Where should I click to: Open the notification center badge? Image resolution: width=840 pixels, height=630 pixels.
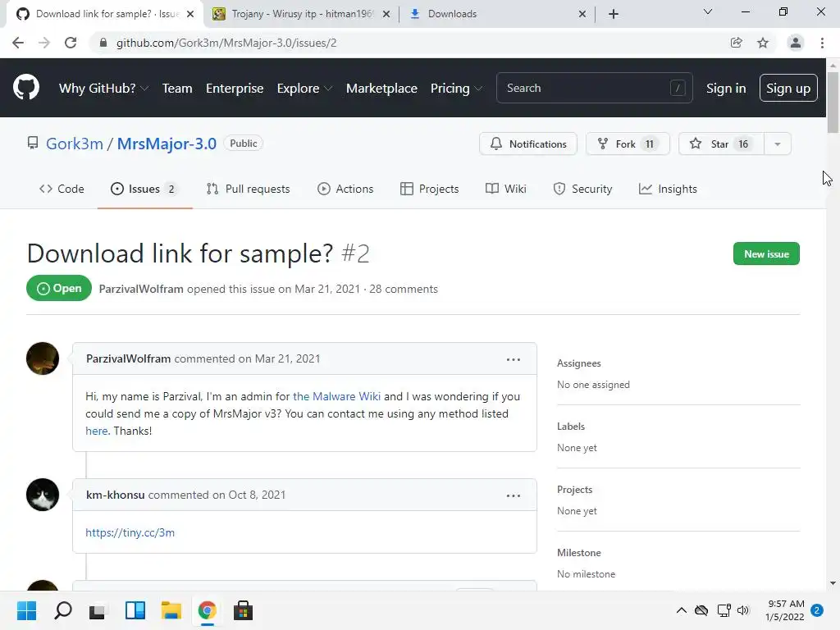817,610
